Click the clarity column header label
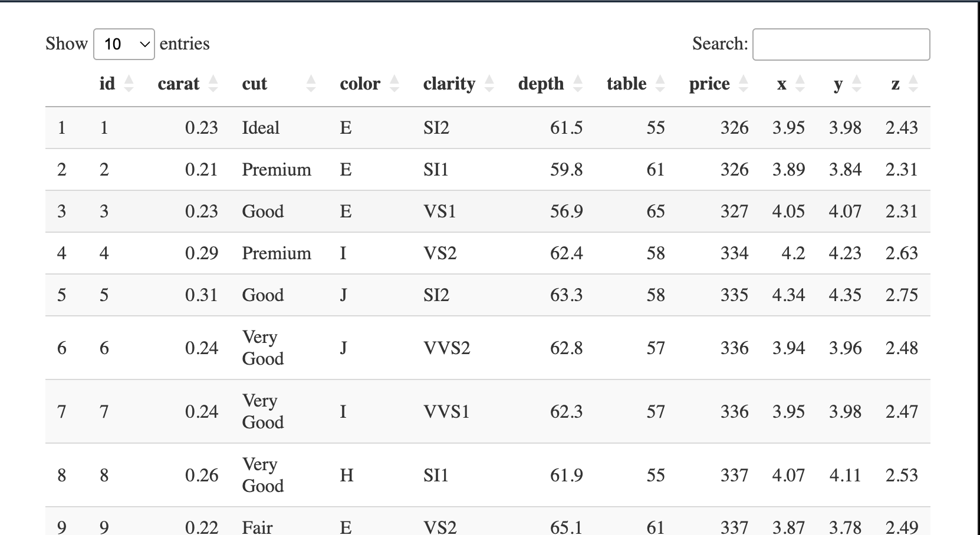 click(x=449, y=84)
